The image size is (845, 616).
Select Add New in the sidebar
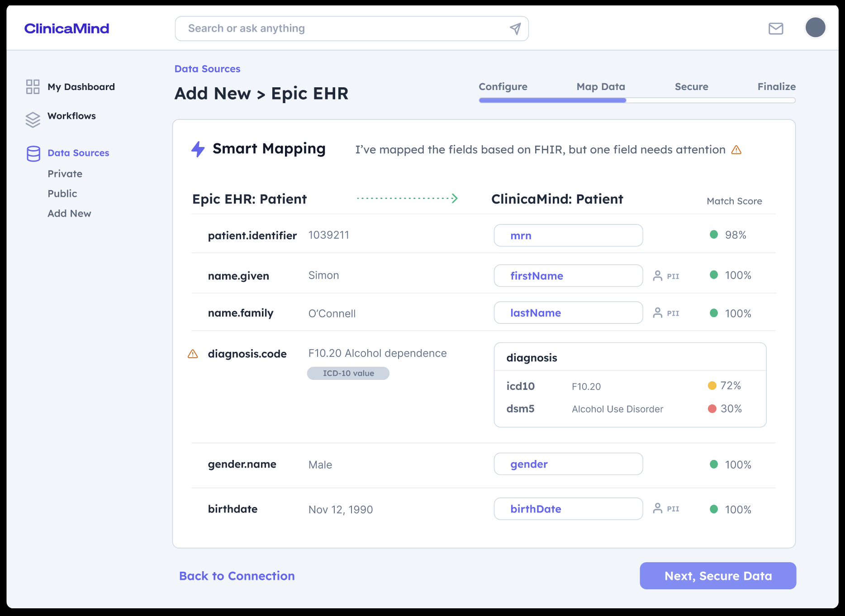(69, 213)
